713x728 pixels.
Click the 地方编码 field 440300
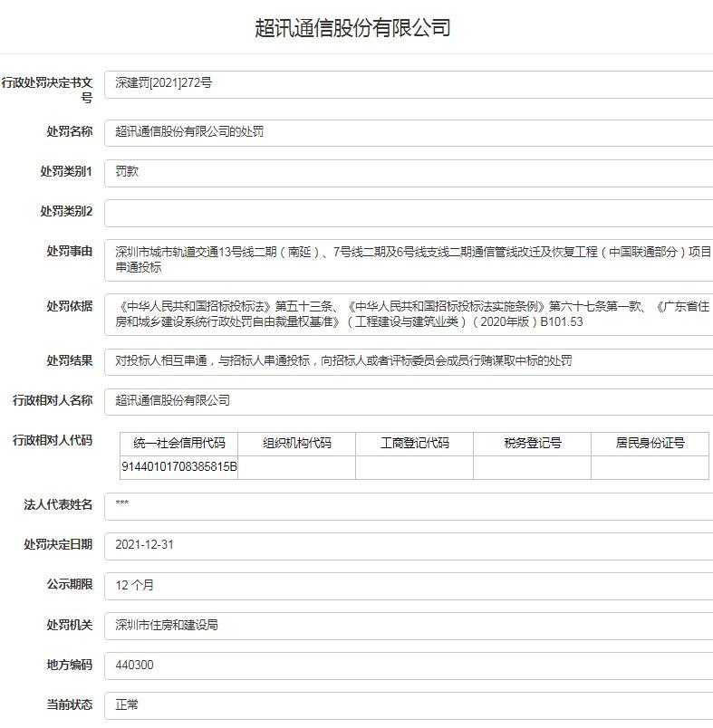click(409, 666)
